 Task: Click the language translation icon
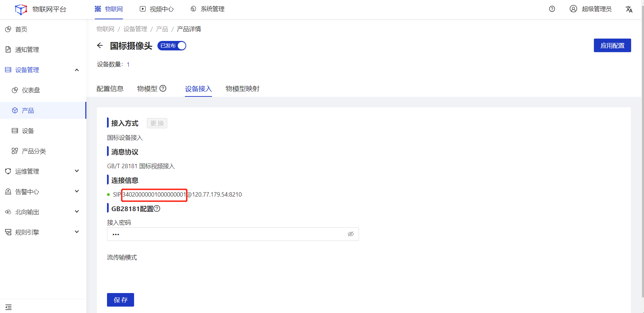coord(629,9)
